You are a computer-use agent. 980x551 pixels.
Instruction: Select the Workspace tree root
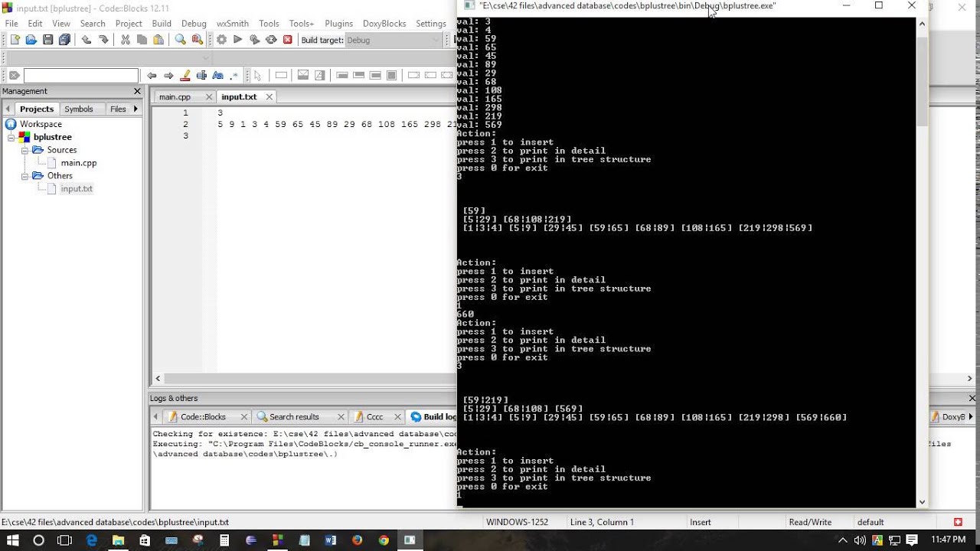click(41, 124)
